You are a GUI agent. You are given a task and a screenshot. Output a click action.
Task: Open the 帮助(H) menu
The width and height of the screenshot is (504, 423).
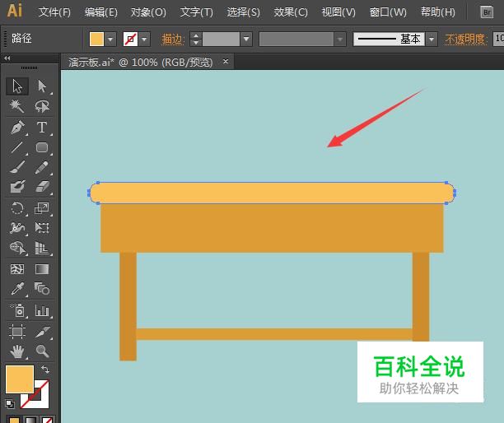(x=438, y=12)
